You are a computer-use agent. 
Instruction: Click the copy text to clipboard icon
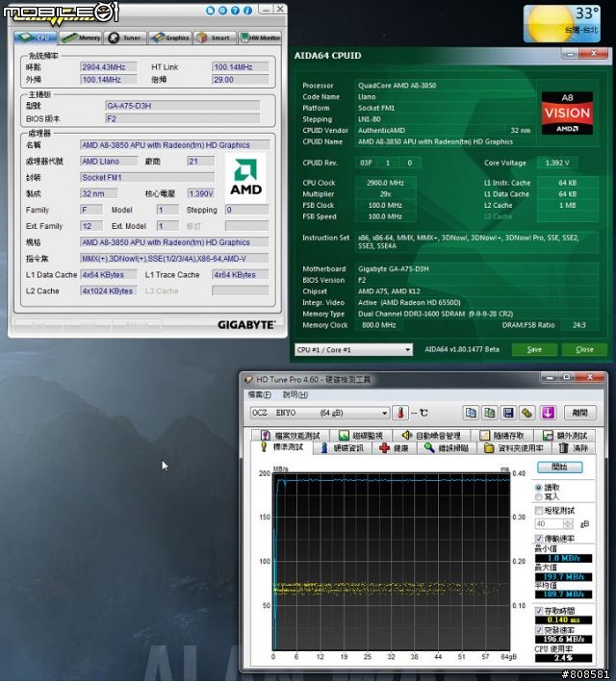[471, 413]
